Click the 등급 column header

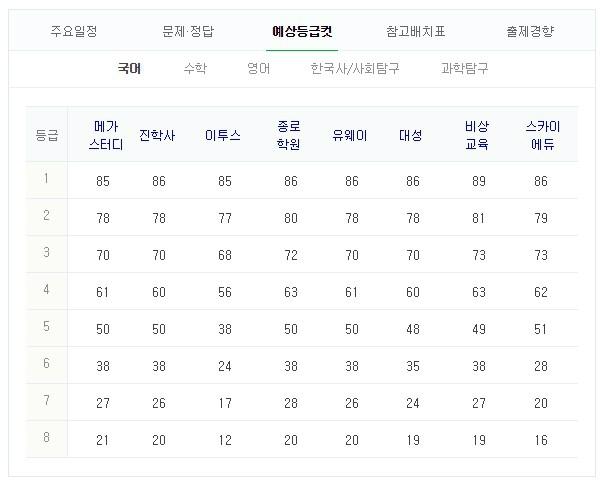46,135
